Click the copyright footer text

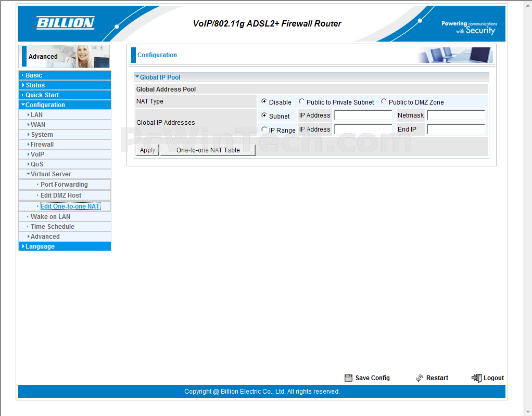tap(262, 391)
